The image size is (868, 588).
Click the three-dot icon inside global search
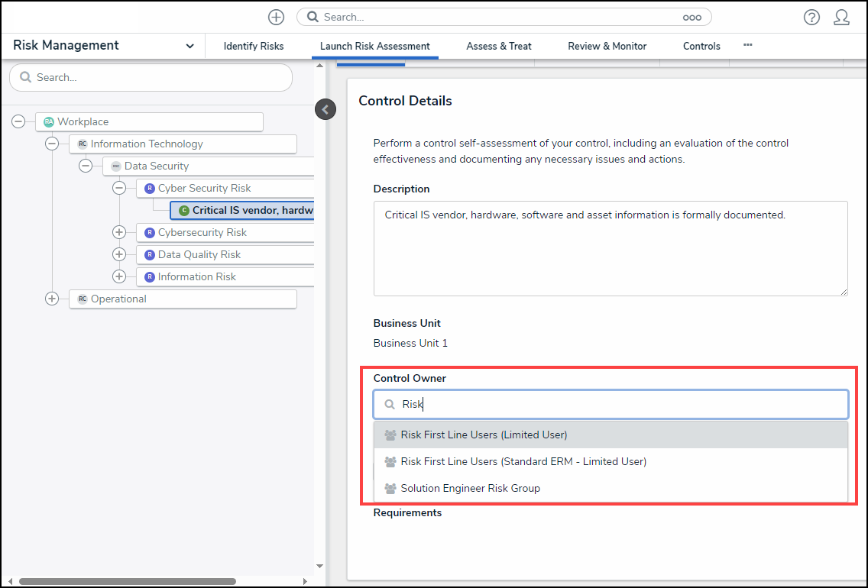[691, 17]
